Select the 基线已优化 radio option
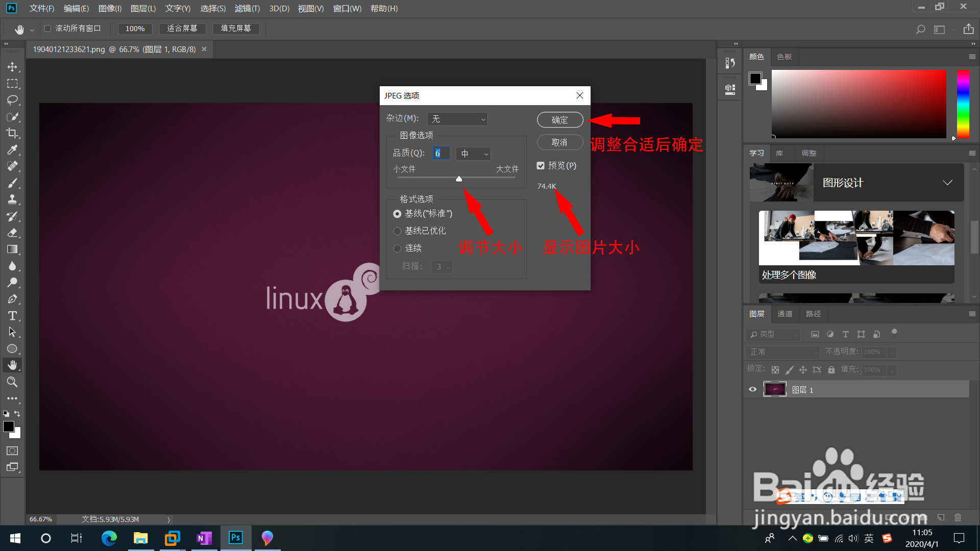Viewport: 980px width, 551px height. point(397,231)
